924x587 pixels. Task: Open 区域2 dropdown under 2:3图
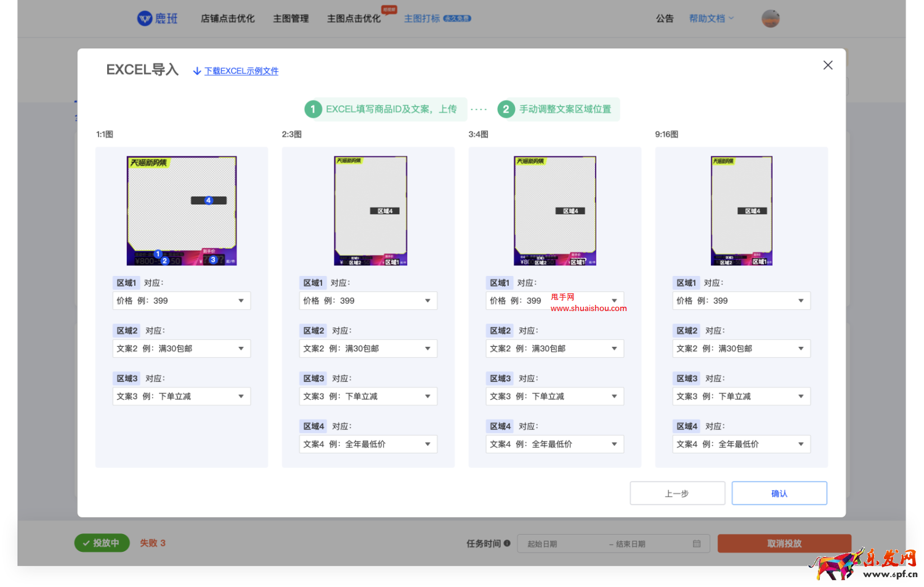click(368, 349)
